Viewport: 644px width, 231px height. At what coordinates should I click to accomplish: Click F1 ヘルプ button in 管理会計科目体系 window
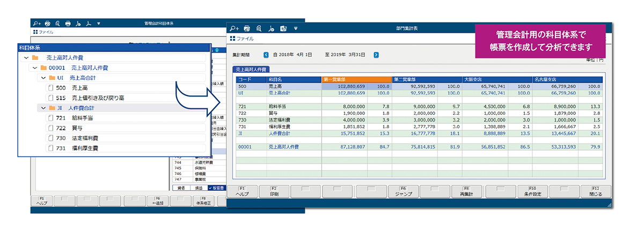click(x=42, y=202)
